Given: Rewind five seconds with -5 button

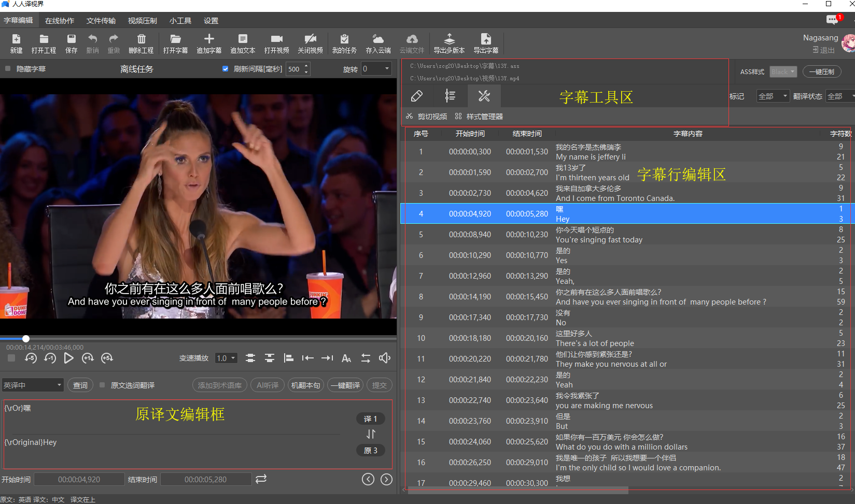Looking at the screenshot, I should (31, 358).
